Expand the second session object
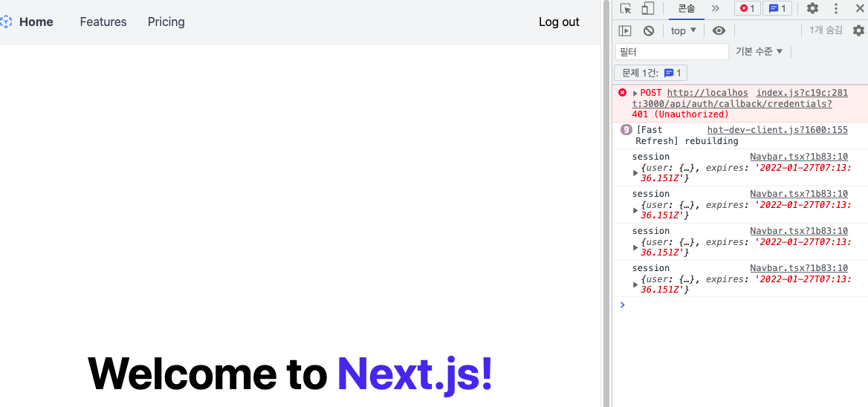The image size is (868, 407). click(635, 210)
